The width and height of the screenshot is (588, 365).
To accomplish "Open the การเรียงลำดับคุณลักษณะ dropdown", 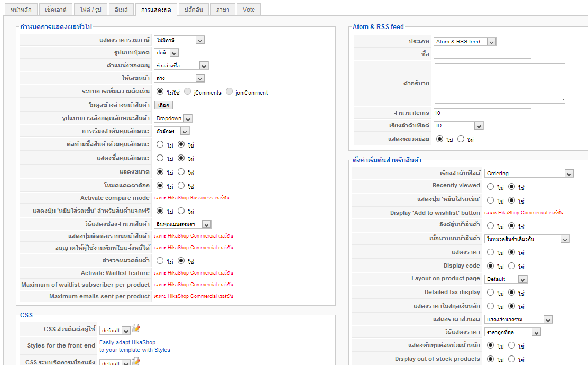I will 172,131.
